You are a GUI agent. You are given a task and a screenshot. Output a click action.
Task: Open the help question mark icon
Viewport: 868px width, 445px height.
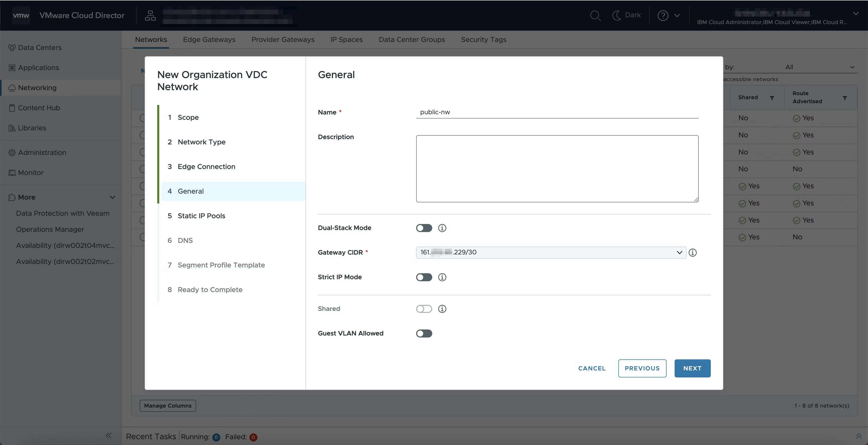click(663, 16)
